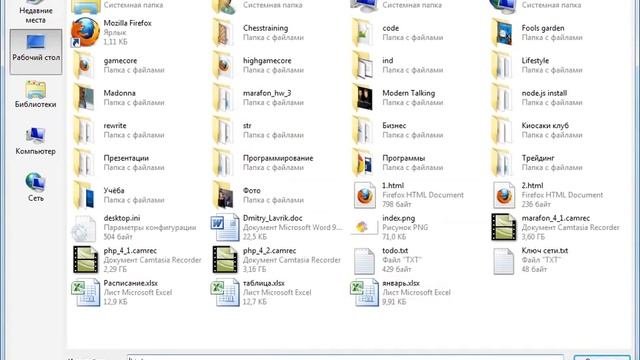The height and width of the screenshot is (360, 640).
Task: Select the Учёба folder icon
Action: point(84,195)
